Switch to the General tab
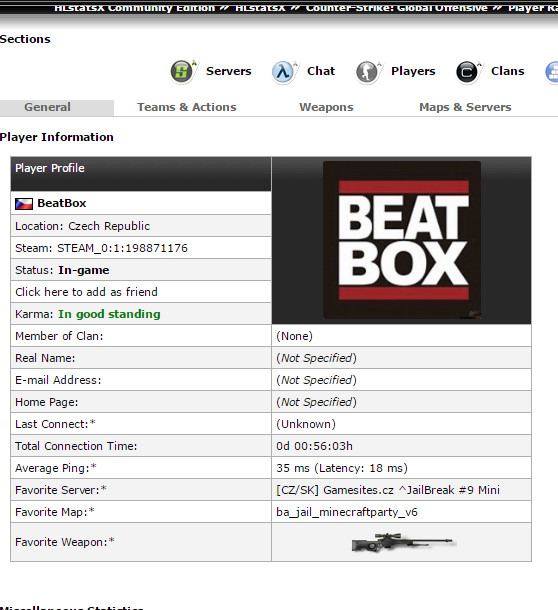 (47, 107)
